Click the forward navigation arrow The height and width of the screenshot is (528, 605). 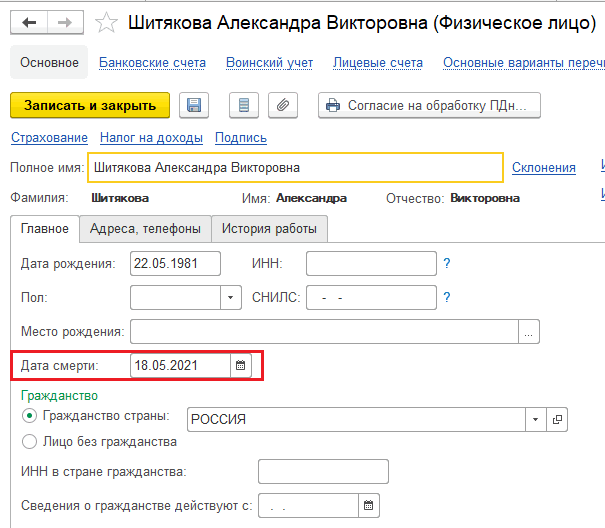(x=65, y=23)
